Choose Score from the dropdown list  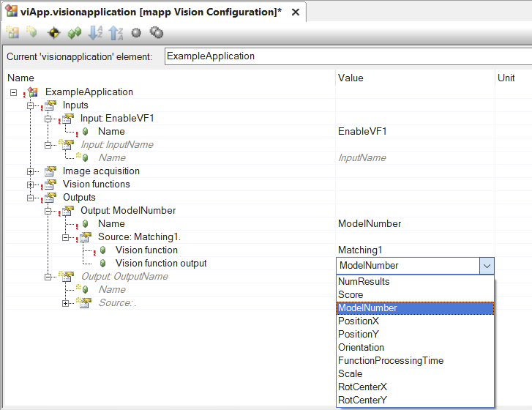(x=415, y=295)
